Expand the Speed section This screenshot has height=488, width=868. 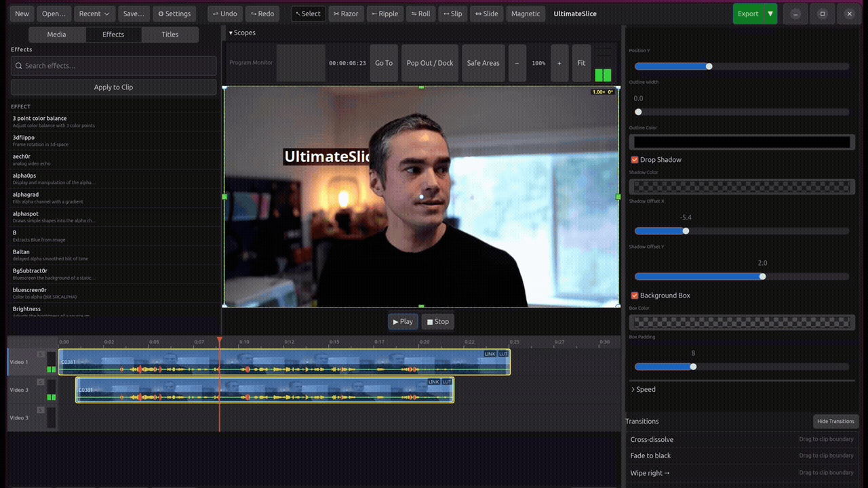point(643,390)
